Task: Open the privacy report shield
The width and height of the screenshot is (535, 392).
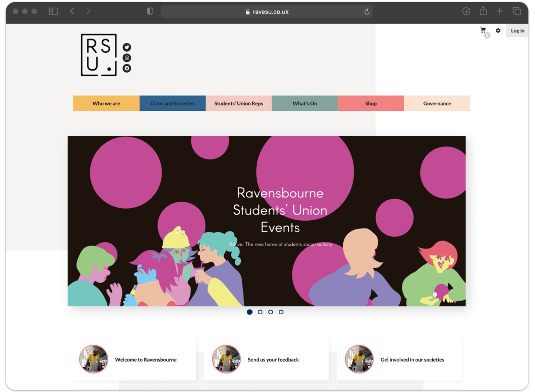Action: point(150,11)
